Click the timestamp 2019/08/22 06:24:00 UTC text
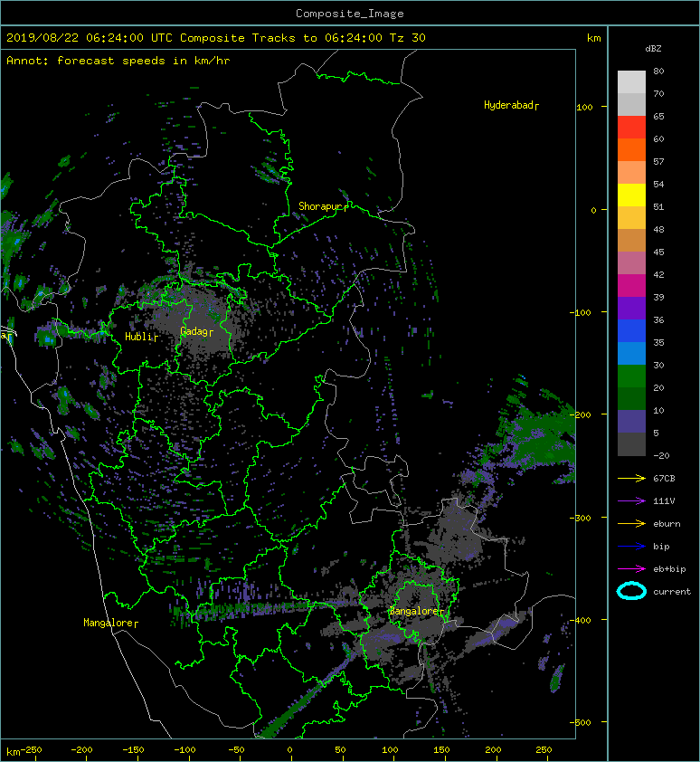Viewport: 700px width, 762px height. (90, 38)
